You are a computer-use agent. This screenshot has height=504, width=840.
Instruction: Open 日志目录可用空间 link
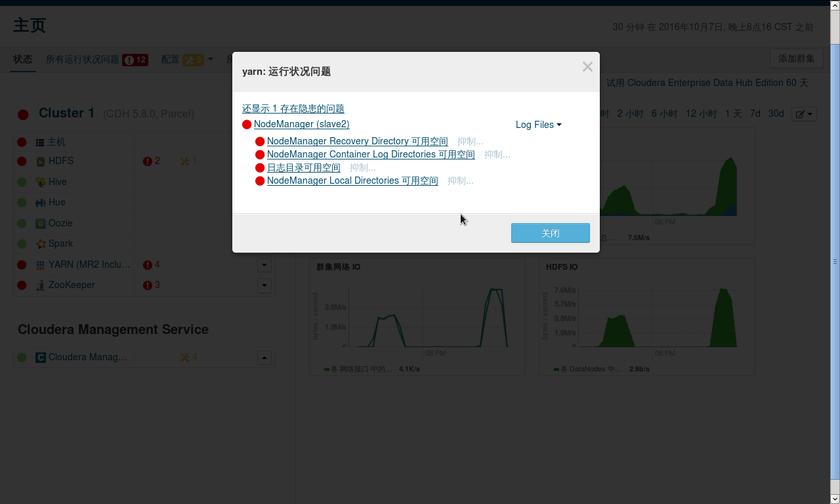pyautogui.click(x=304, y=167)
